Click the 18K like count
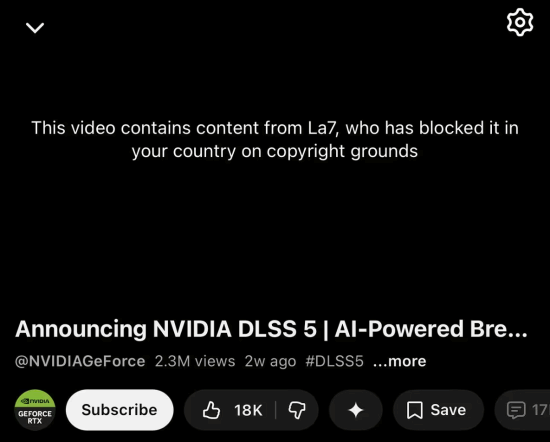 [x=248, y=410]
